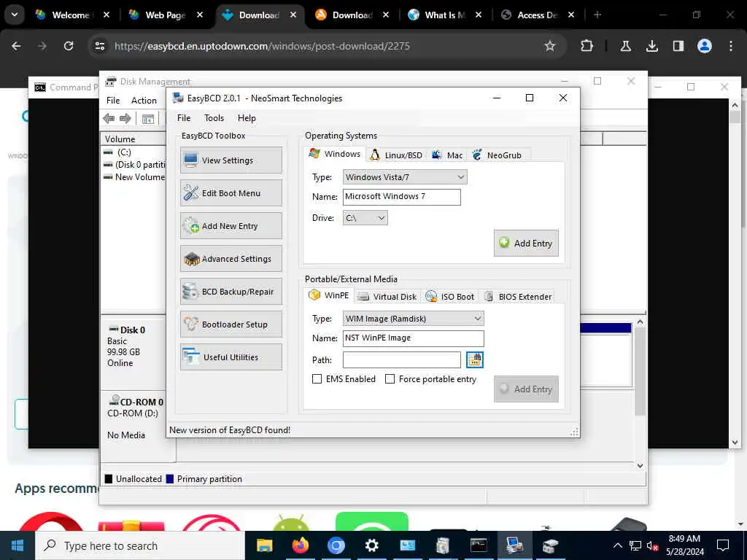Open View Settings in EasyBCD Toolbox
The image size is (747, 560).
tap(231, 160)
